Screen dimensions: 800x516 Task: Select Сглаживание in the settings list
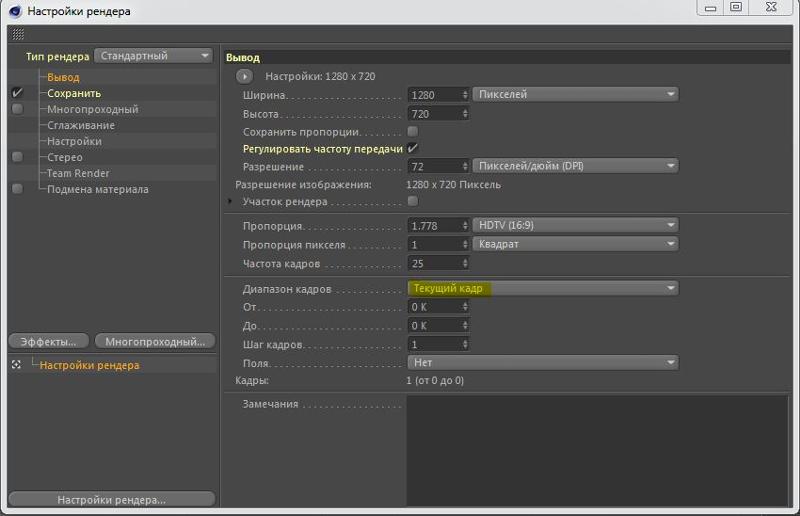[x=81, y=125]
